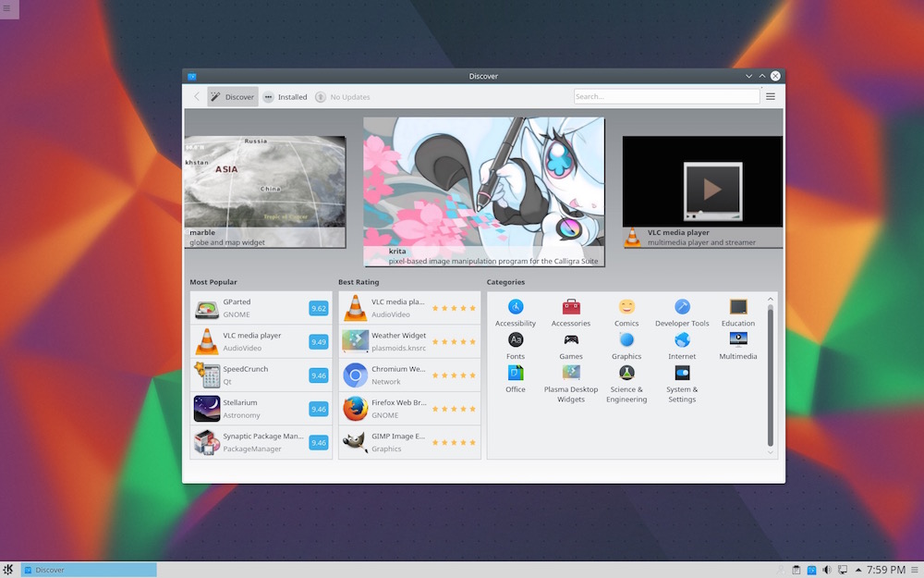Expand hidden system tray icons arrow
The image size is (924, 578).
[858, 570]
